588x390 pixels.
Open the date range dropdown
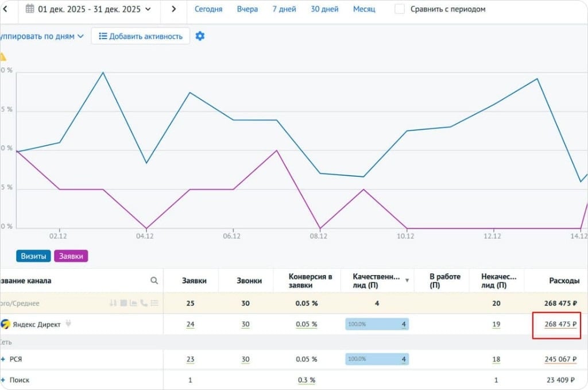[x=88, y=9]
